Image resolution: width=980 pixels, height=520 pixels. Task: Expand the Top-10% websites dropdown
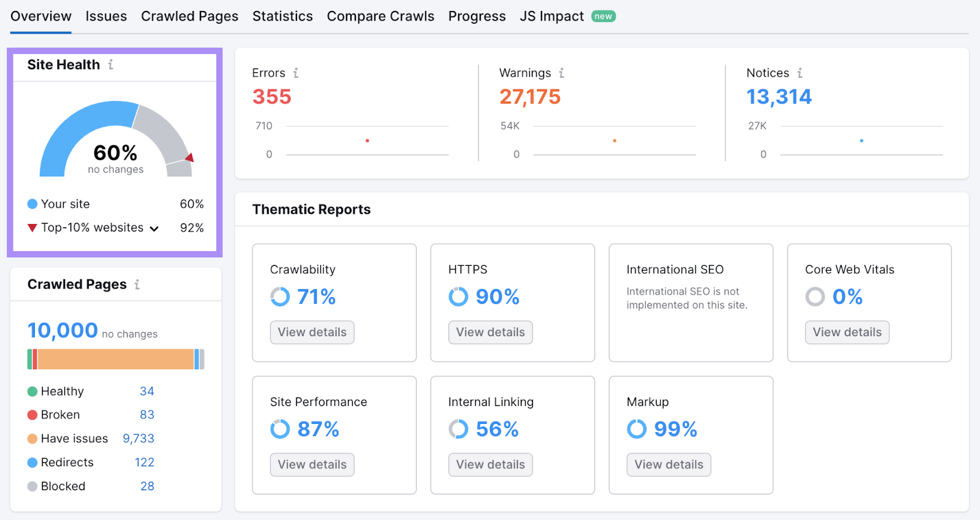154,228
